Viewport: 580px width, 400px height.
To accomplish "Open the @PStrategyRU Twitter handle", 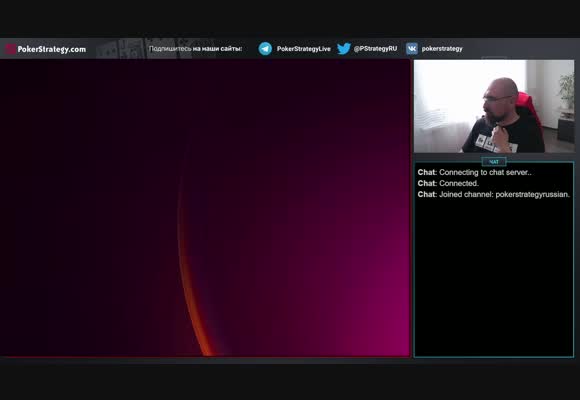I will pos(375,48).
